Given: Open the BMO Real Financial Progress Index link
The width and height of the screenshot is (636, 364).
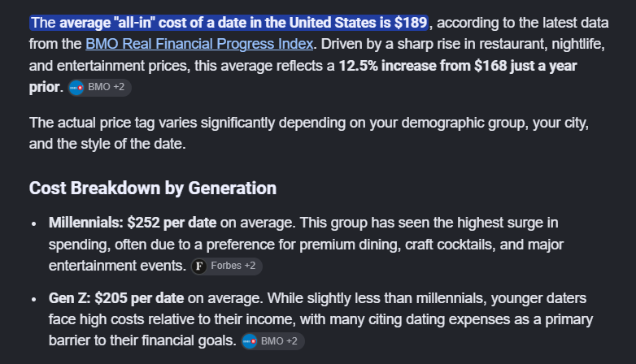Looking at the screenshot, I should click(x=199, y=44).
